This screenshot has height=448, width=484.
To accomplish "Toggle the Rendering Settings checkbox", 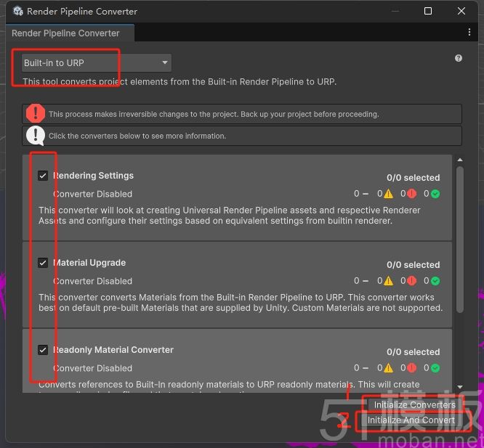I will (43, 176).
